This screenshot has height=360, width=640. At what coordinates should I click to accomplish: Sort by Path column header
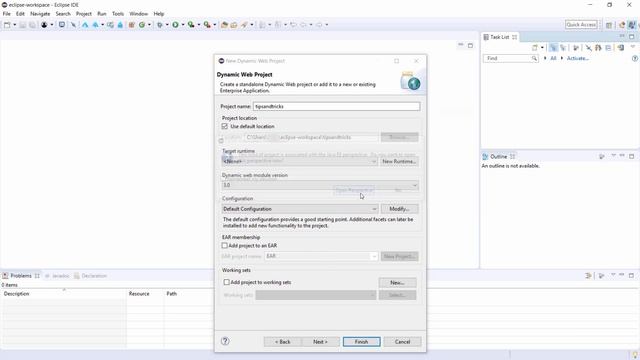189,293
